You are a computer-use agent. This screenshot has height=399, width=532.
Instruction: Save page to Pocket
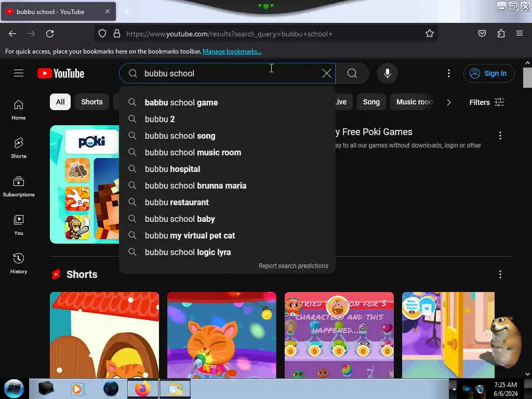pyautogui.click(x=482, y=34)
